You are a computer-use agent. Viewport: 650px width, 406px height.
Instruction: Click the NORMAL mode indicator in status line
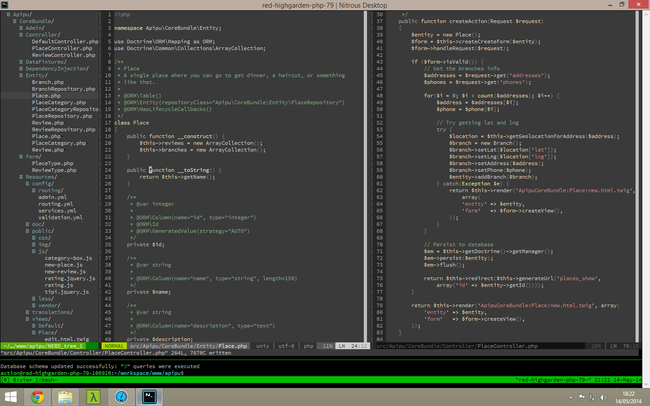114,346
